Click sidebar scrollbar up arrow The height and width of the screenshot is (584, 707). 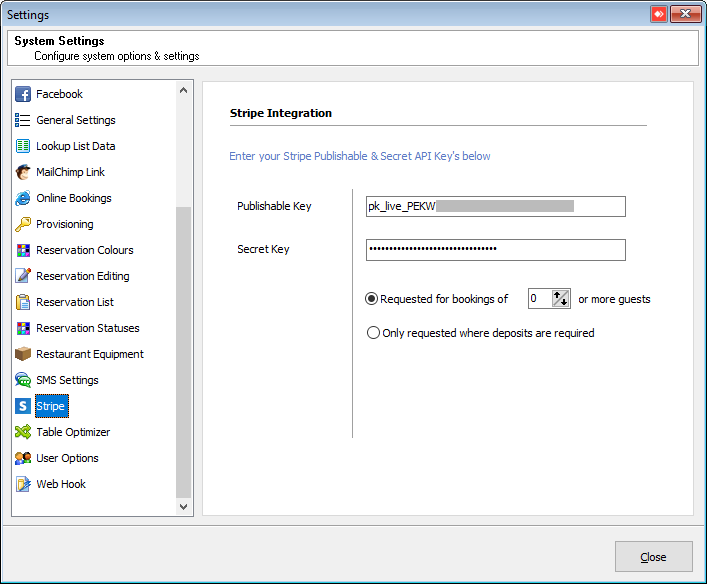pos(184,90)
